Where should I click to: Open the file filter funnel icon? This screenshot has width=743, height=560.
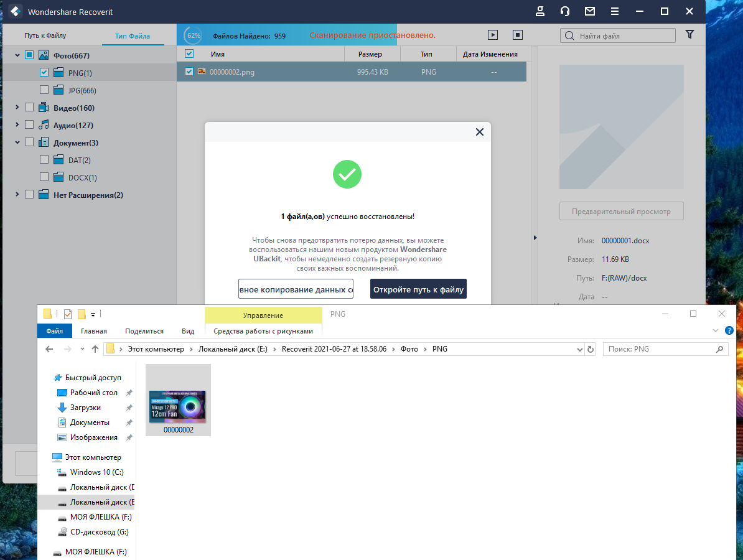click(690, 34)
